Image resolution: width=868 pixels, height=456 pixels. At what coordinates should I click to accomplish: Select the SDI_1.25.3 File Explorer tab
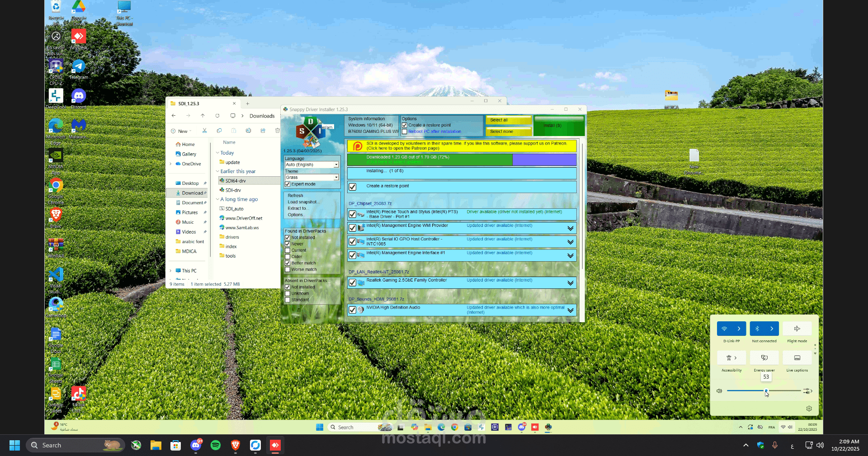[203, 103]
